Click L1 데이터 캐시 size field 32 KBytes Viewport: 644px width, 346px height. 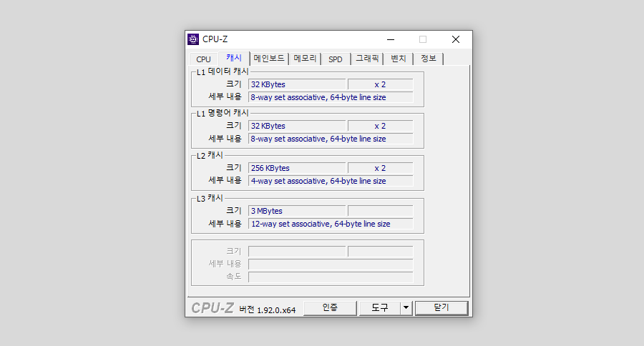pos(297,84)
